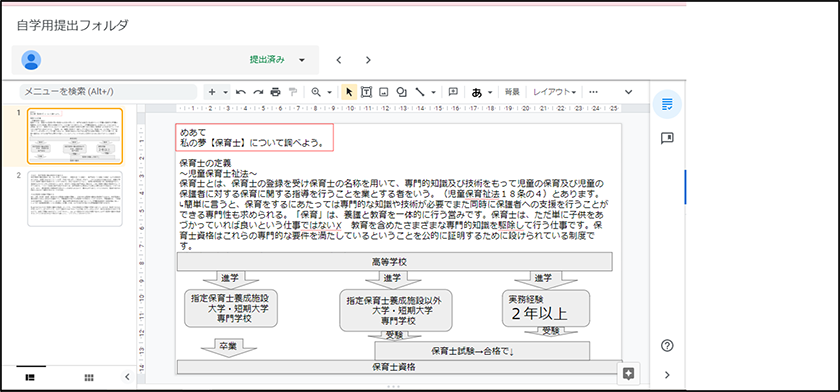Switch to filmstrip view

pos(31,378)
